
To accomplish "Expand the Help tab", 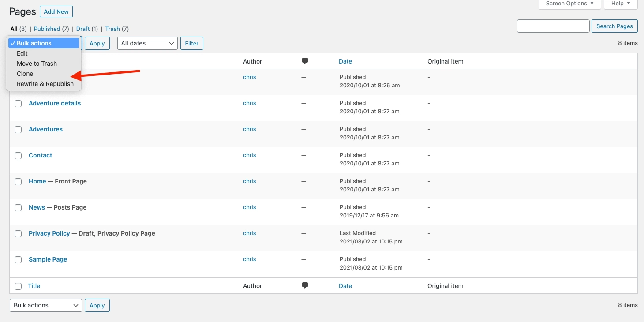I will [x=621, y=4].
